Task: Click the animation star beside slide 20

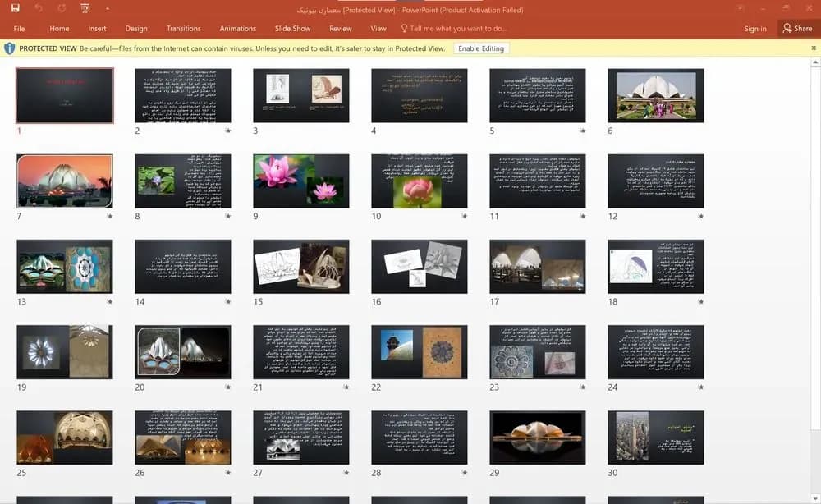Action: click(227, 387)
